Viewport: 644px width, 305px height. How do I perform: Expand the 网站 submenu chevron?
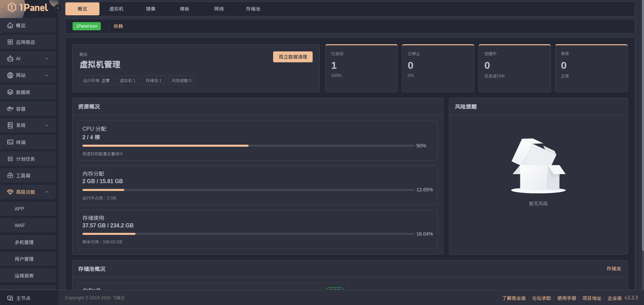point(47,75)
